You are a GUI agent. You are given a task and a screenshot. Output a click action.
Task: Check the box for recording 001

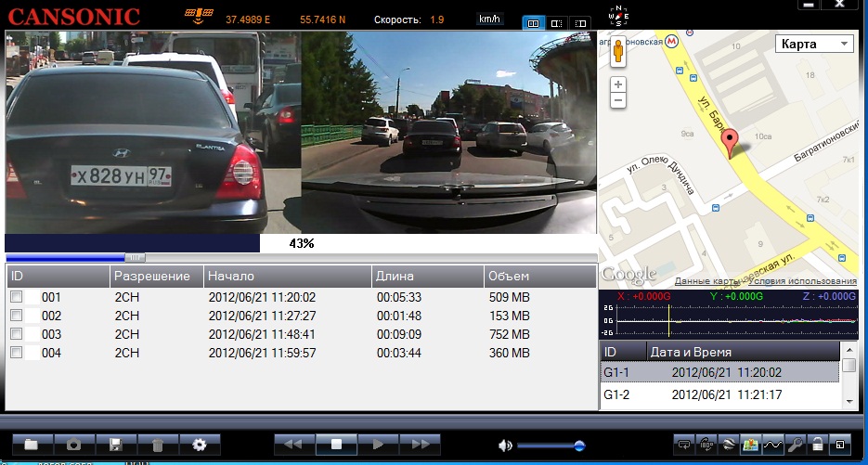[x=16, y=297]
